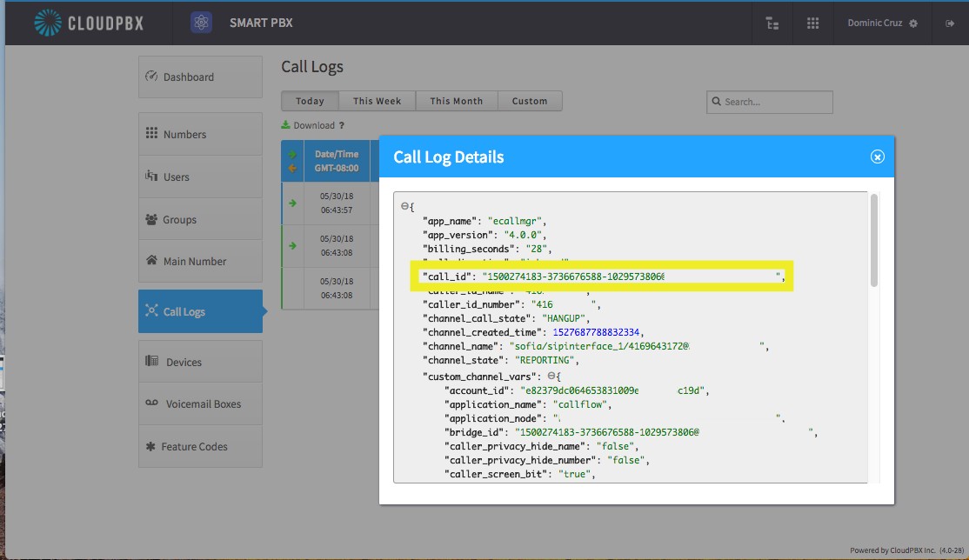
Task: Open Numbers in the sidebar
Action: (x=200, y=134)
